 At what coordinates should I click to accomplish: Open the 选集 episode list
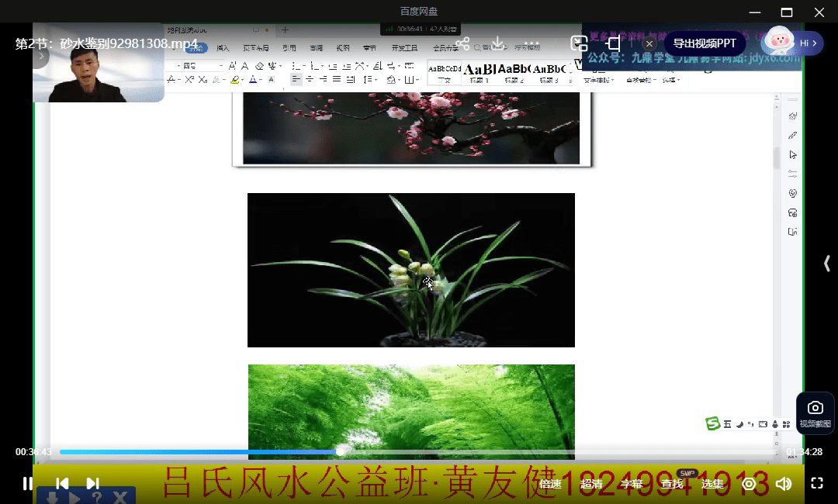pos(712,484)
